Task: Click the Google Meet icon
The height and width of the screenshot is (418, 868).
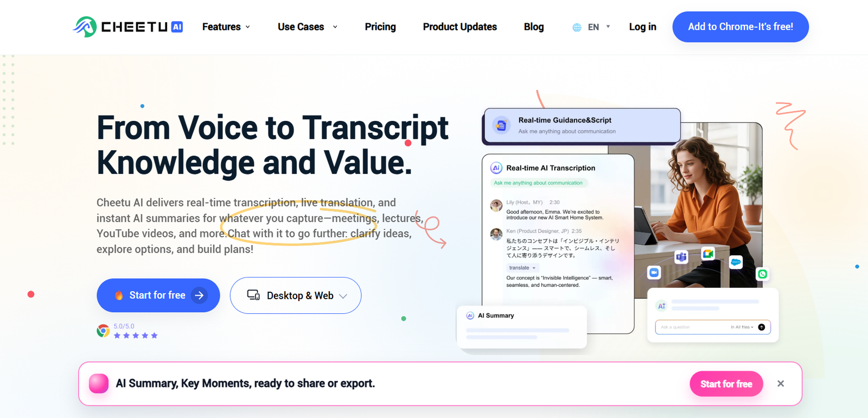Action: (708, 253)
